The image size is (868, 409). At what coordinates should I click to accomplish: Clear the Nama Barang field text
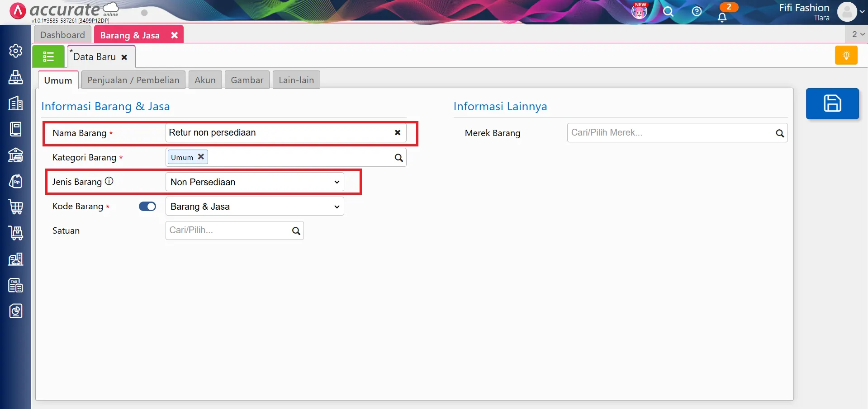(397, 133)
